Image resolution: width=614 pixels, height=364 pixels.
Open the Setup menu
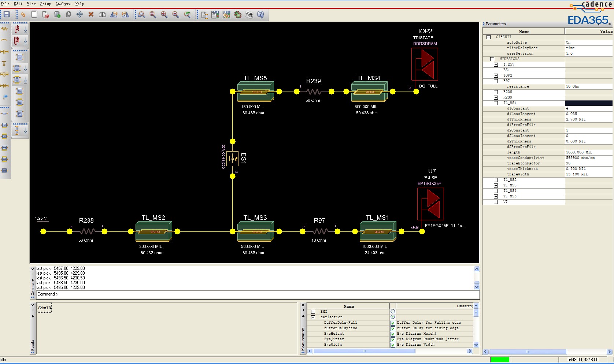[45, 4]
